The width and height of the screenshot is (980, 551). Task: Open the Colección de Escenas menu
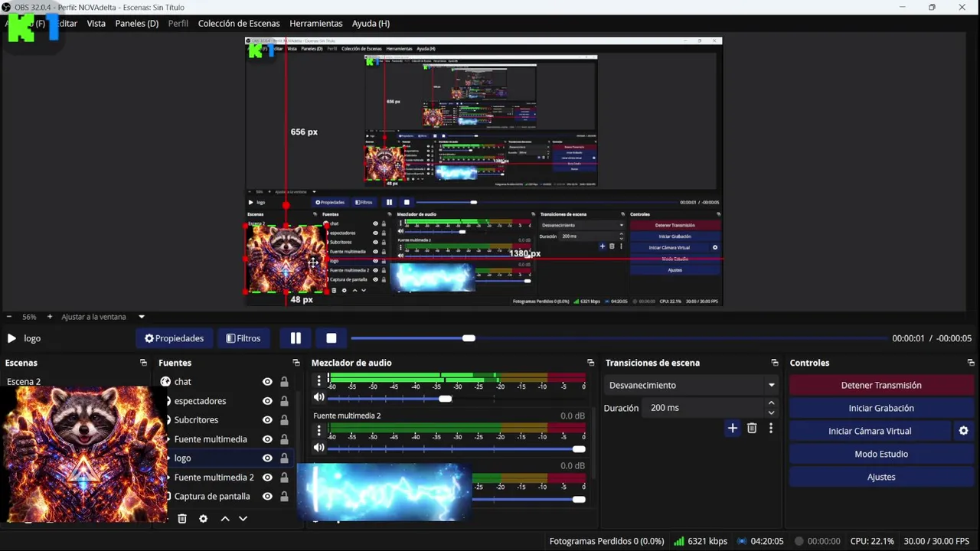click(239, 24)
